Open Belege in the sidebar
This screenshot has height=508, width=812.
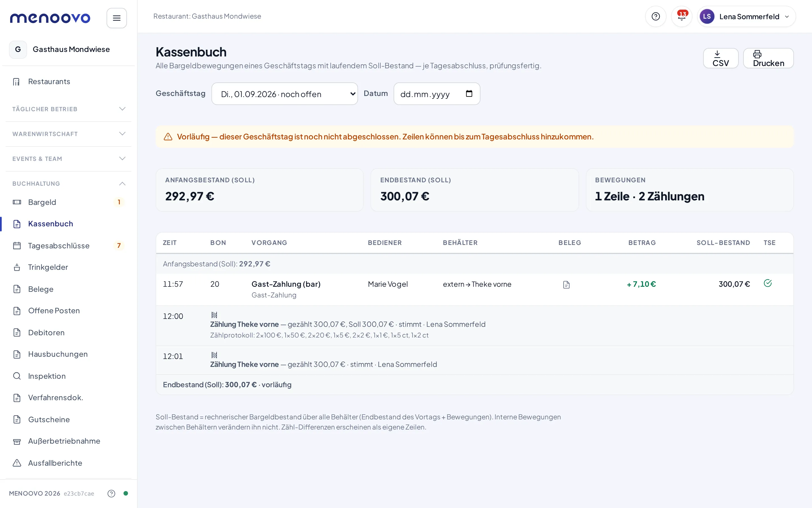coord(69,289)
